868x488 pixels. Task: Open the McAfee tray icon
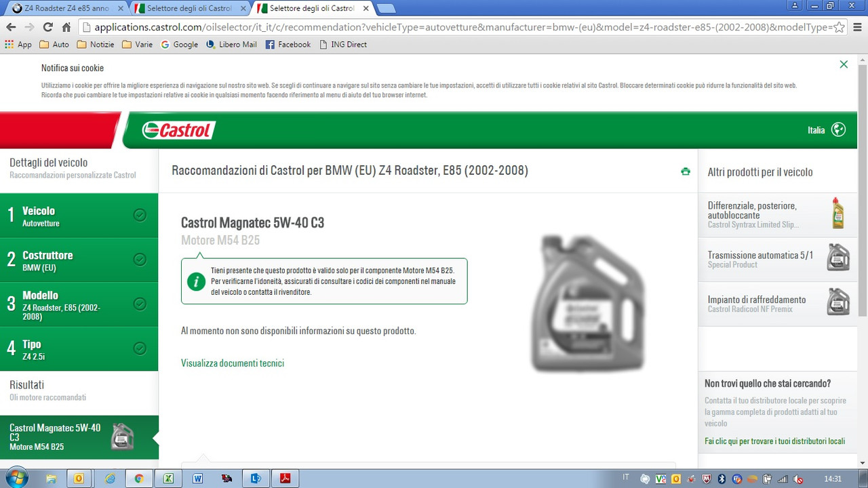point(707,479)
